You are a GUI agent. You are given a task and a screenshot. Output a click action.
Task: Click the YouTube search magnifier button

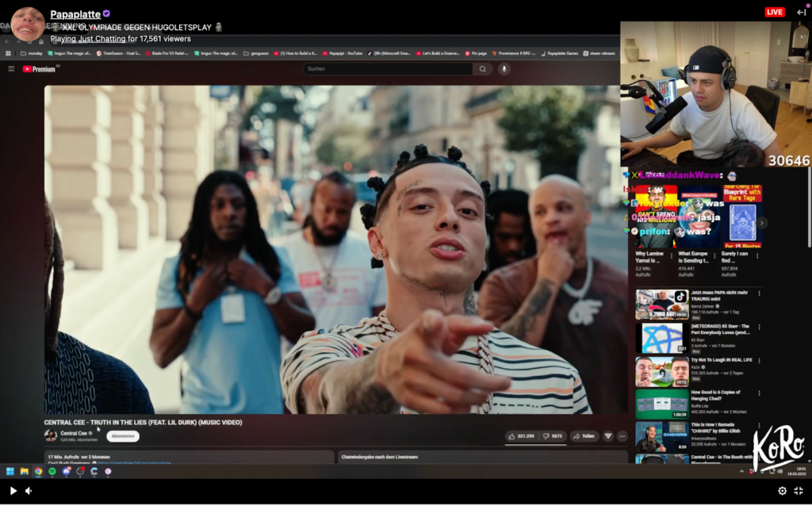[x=483, y=68]
